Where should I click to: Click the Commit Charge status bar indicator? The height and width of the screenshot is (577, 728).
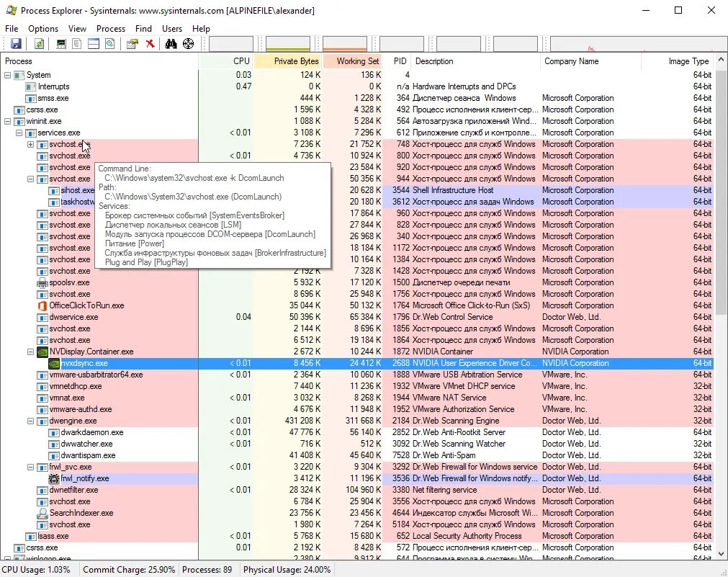click(x=128, y=569)
